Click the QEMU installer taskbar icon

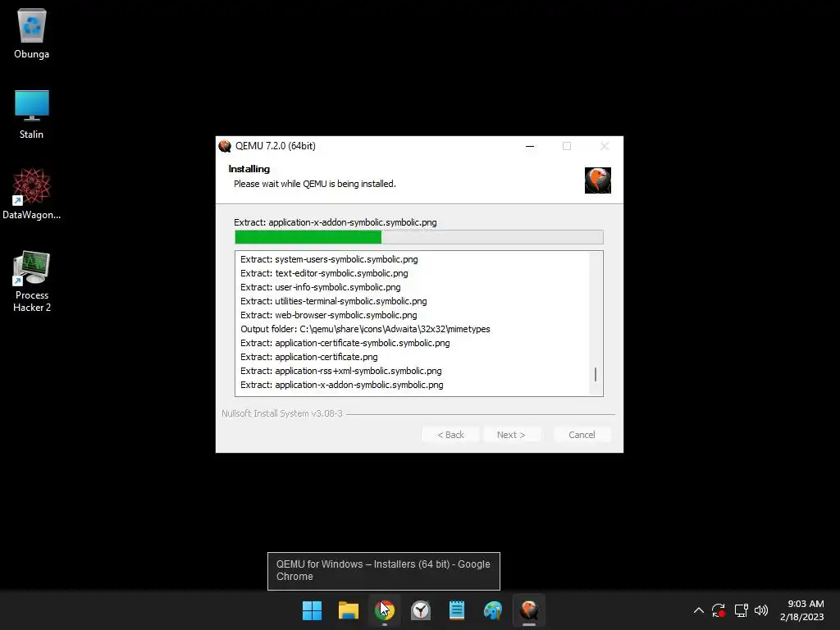coord(529,610)
